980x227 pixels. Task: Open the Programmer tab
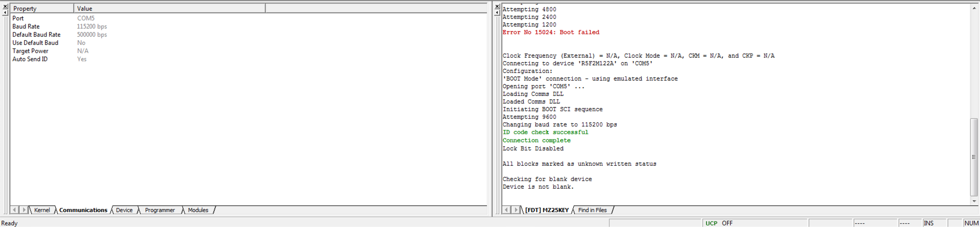click(x=160, y=210)
